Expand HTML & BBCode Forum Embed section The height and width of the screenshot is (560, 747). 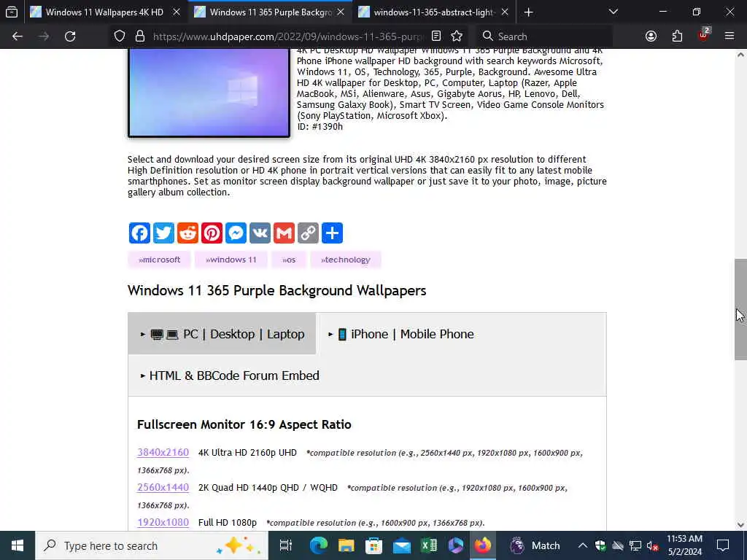click(x=230, y=376)
